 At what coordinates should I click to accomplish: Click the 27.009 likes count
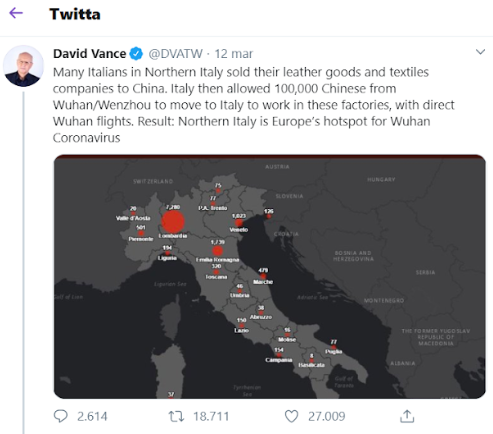pyautogui.click(x=326, y=416)
